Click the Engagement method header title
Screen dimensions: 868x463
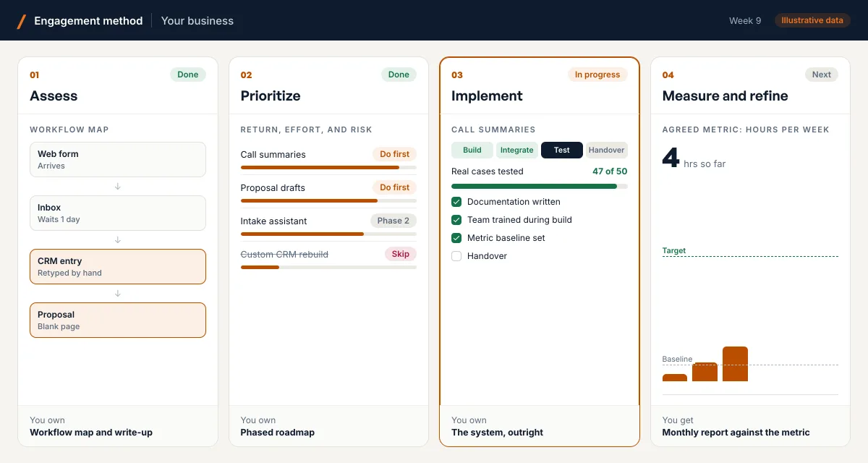tap(88, 21)
